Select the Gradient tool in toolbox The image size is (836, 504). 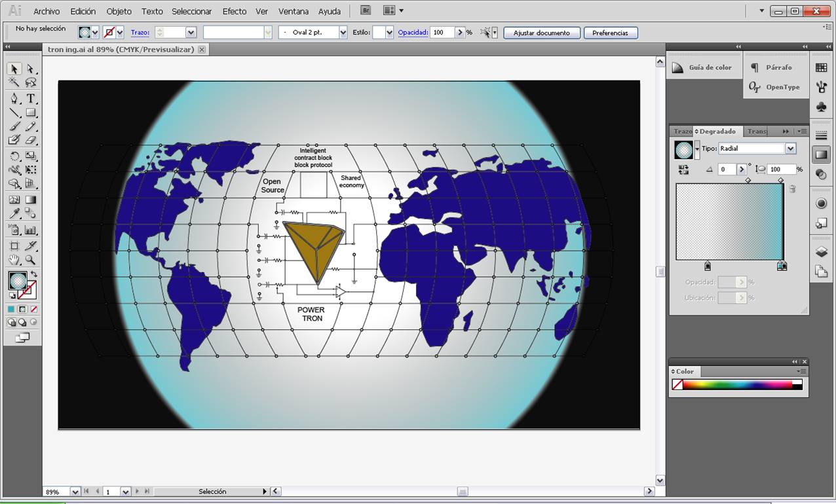click(x=30, y=200)
